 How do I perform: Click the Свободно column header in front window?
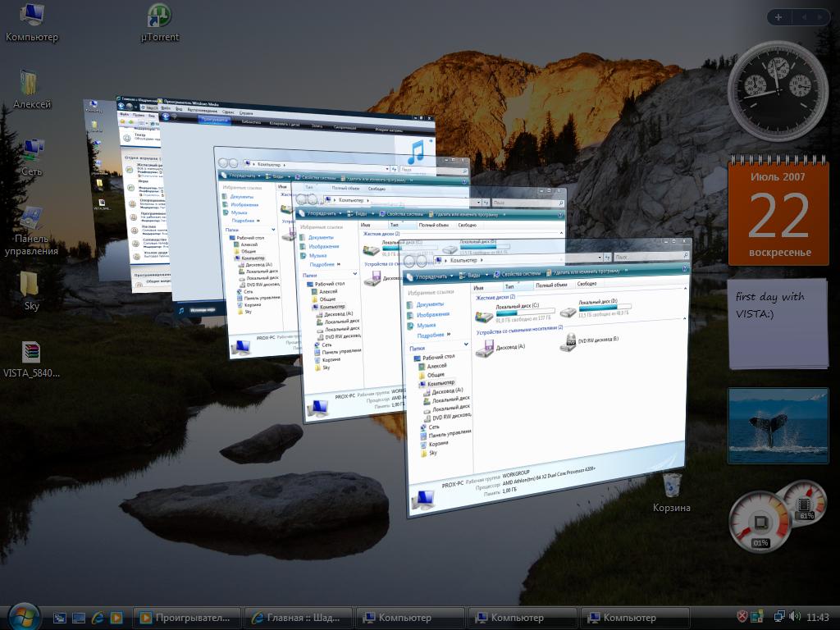click(x=588, y=284)
